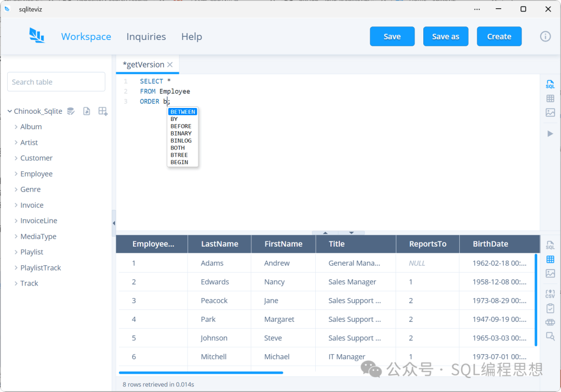
Task: Switch bottom pane to visualisation image icon
Action: (550, 274)
